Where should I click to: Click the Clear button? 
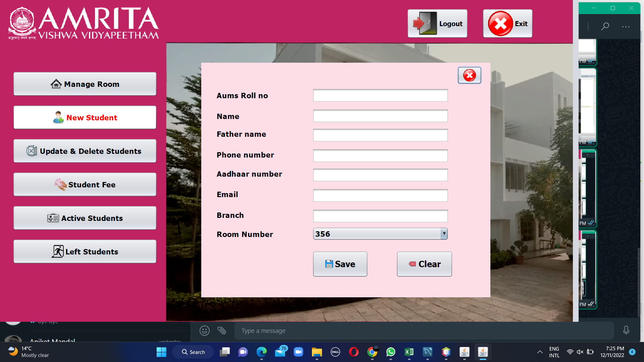pos(424,264)
